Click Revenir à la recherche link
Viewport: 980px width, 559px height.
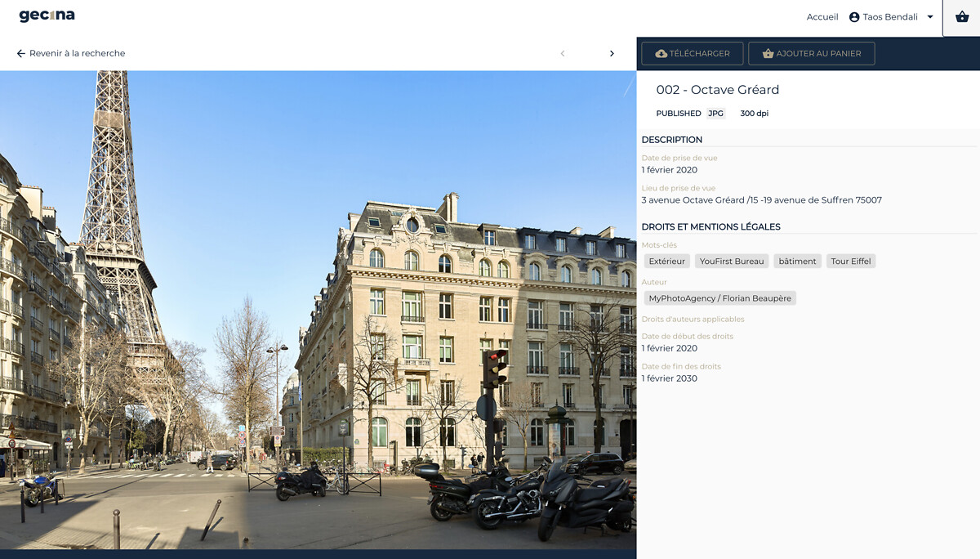(71, 53)
